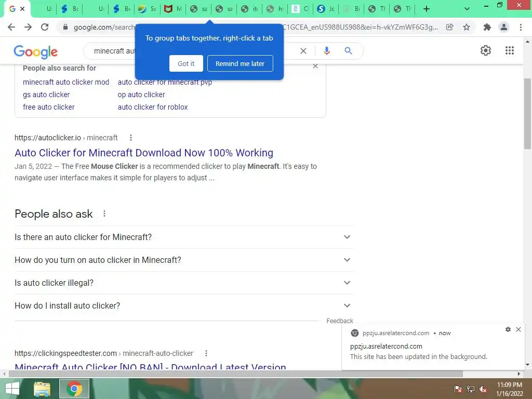Expand 'How do you turn on auto clicker'
The width and height of the screenshot is (532, 399).
[x=184, y=260]
